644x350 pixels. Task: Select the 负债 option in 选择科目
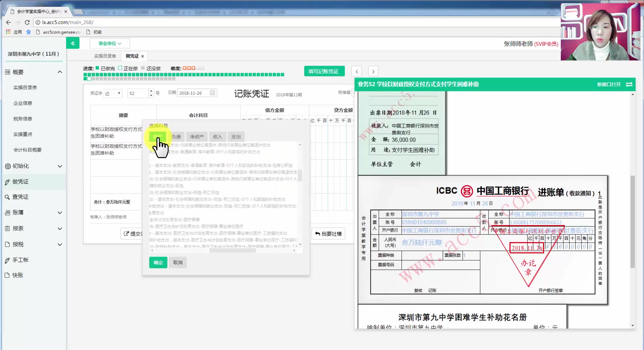(176, 136)
